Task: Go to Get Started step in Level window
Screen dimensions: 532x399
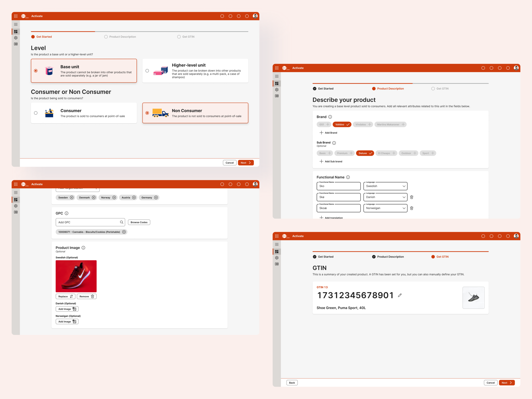Action: pos(42,37)
